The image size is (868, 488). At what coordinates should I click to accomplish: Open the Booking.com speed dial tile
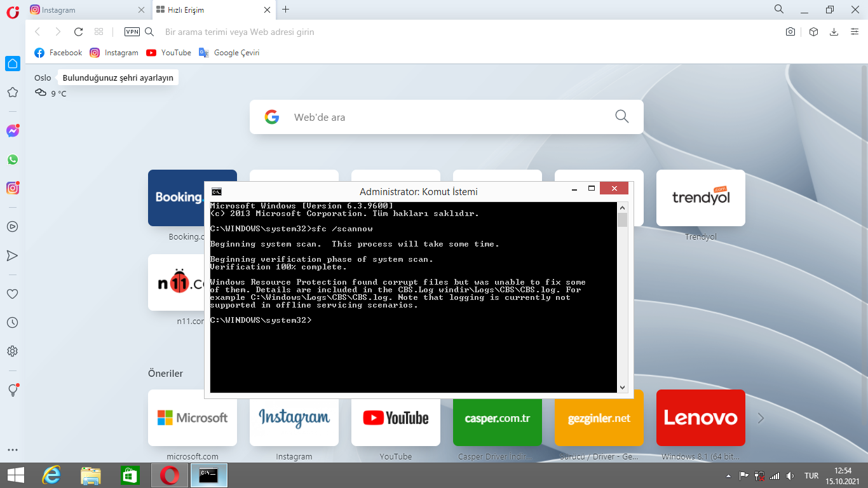click(x=176, y=198)
